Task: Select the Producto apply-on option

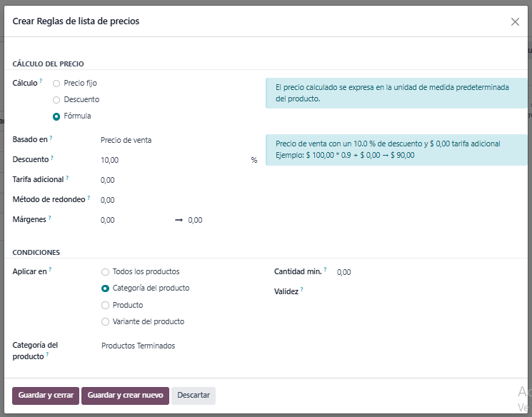Action: click(x=106, y=306)
